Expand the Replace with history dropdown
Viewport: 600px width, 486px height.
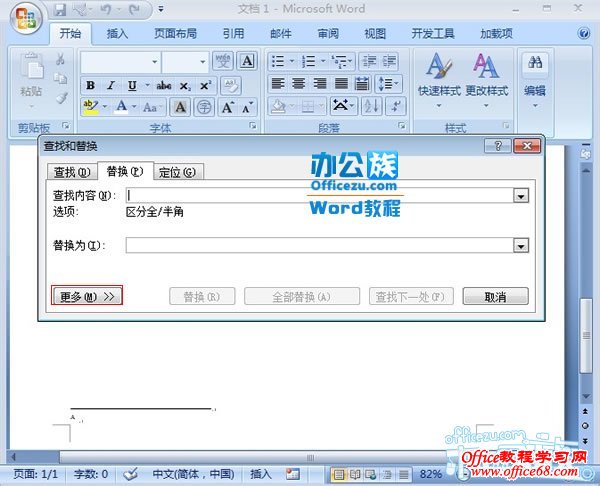point(521,246)
